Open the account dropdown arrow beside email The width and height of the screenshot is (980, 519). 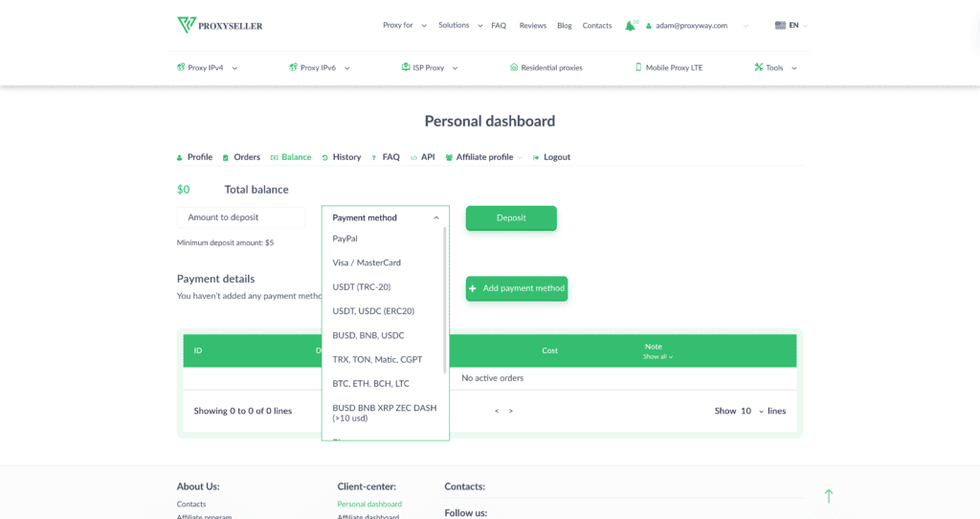pos(746,26)
